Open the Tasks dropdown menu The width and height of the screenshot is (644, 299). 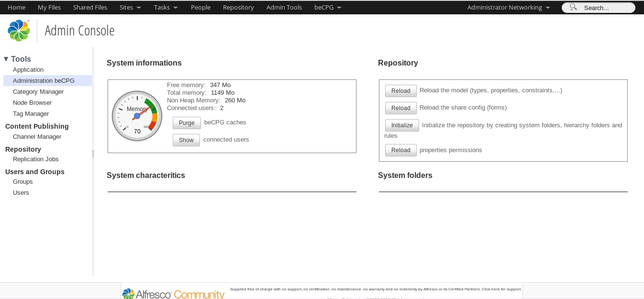tap(166, 7)
